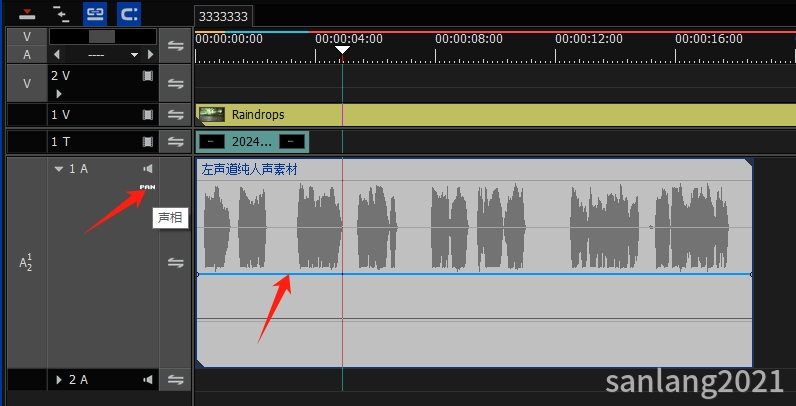The image size is (796, 406).
Task: Select the 3333333 sequence tab
Action: [x=224, y=16]
